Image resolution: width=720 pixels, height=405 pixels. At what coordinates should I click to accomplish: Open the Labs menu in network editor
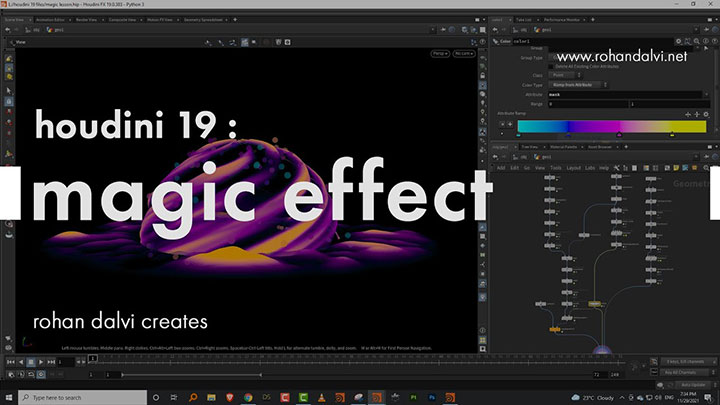click(590, 168)
